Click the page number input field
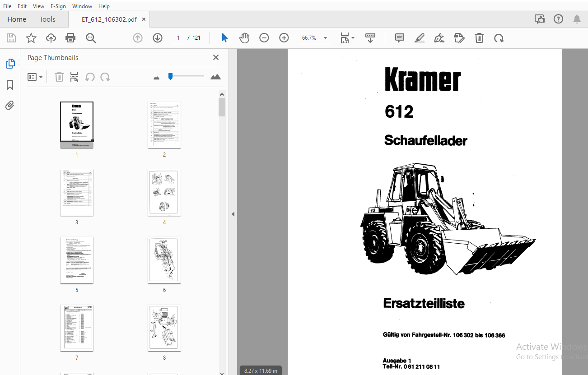 click(178, 38)
